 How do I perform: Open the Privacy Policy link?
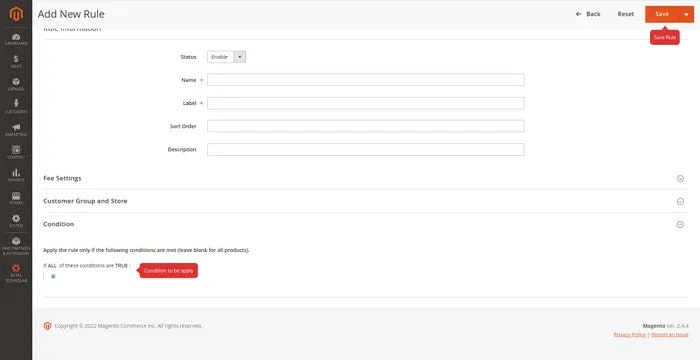tap(629, 335)
